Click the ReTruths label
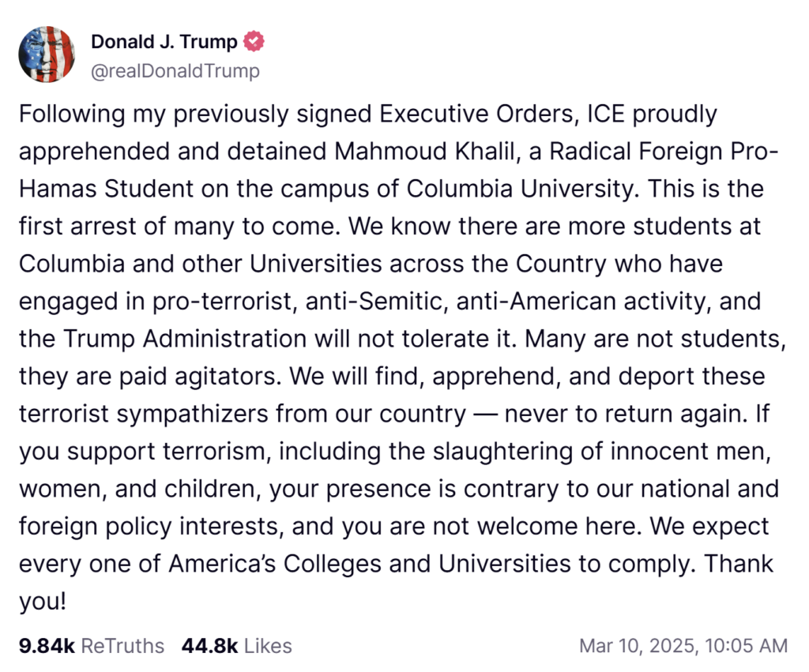The image size is (809, 672). pyautogui.click(x=123, y=645)
